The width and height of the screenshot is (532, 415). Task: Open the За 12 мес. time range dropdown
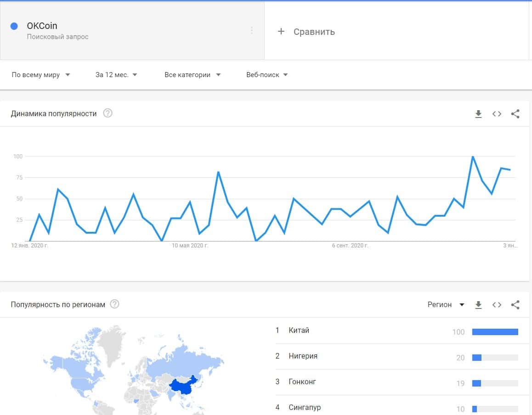(116, 75)
